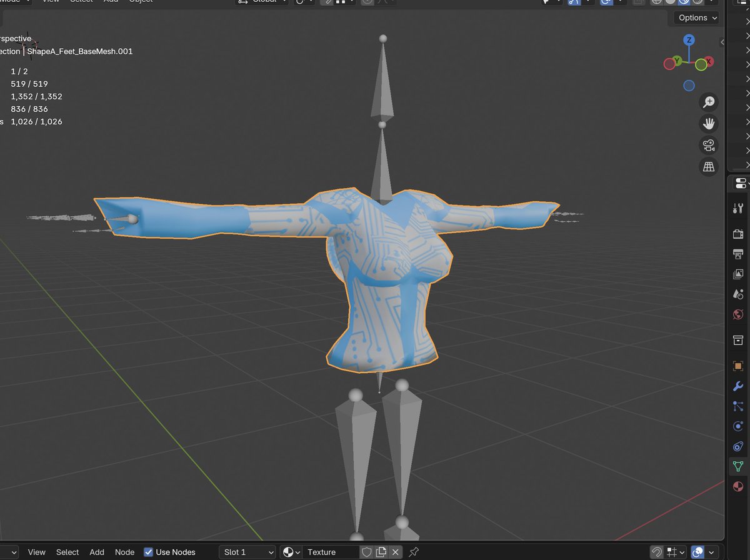Open the Collection properties tab

[x=738, y=340]
